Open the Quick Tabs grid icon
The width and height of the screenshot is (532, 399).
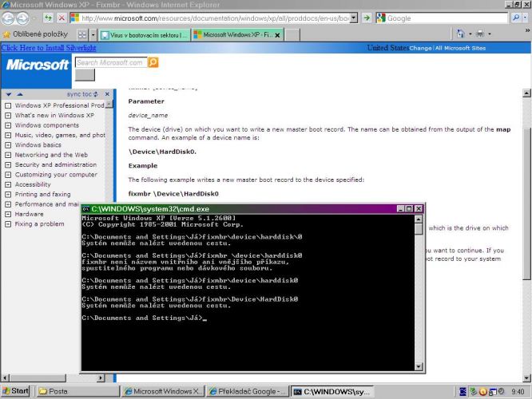[82, 34]
